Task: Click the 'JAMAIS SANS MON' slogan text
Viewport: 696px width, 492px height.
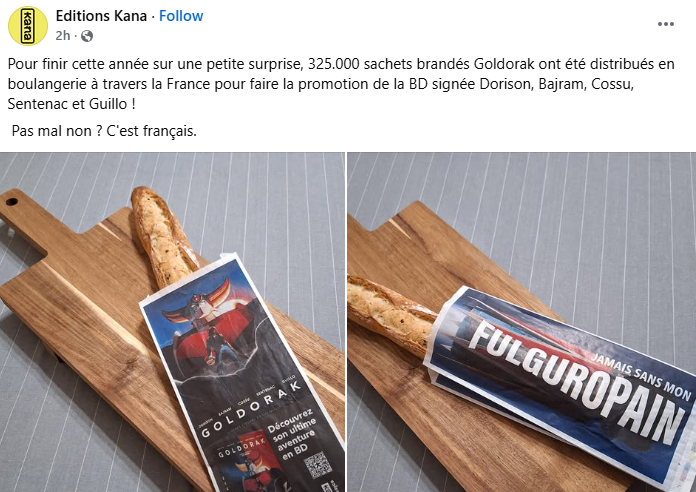Action: pyautogui.click(x=641, y=376)
